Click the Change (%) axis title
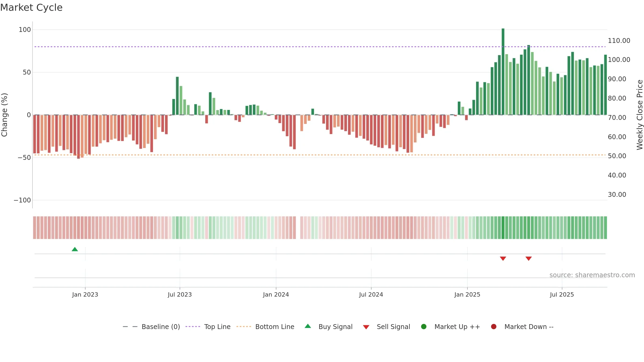Screen dimensions: 644x362 4,115
